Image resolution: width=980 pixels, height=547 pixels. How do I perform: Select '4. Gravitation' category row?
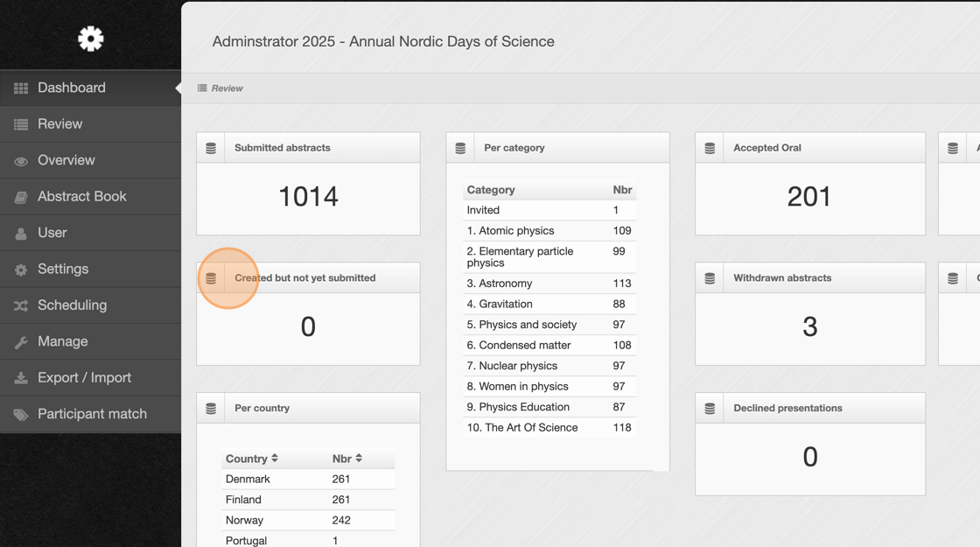click(x=549, y=304)
